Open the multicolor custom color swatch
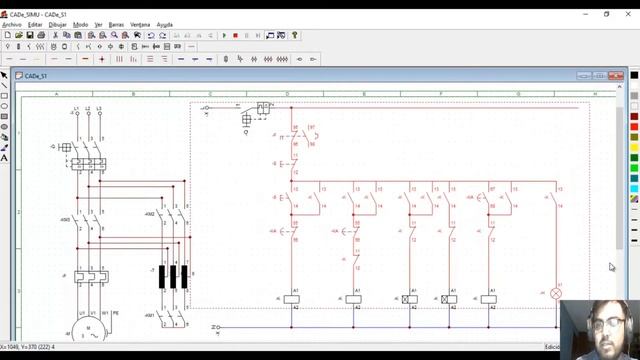The width and height of the screenshot is (640, 360). [634, 199]
